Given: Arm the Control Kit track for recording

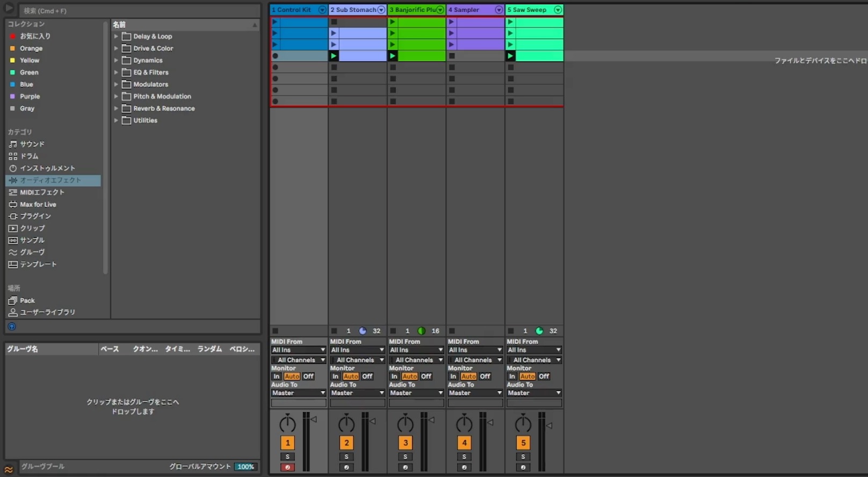Looking at the screenshot, I should pyautogui.click(x=287, y=467).
